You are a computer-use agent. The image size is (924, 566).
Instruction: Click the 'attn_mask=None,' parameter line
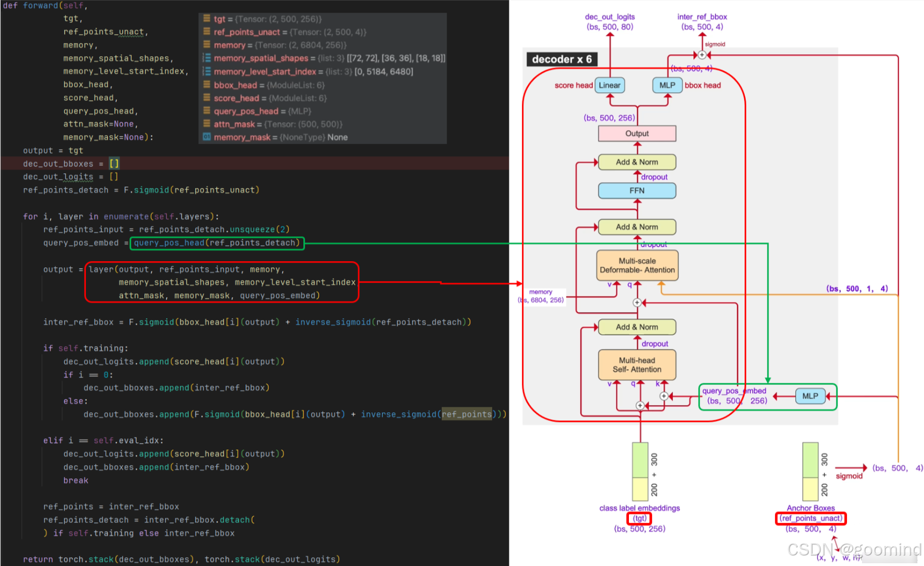tap(101, 124)
